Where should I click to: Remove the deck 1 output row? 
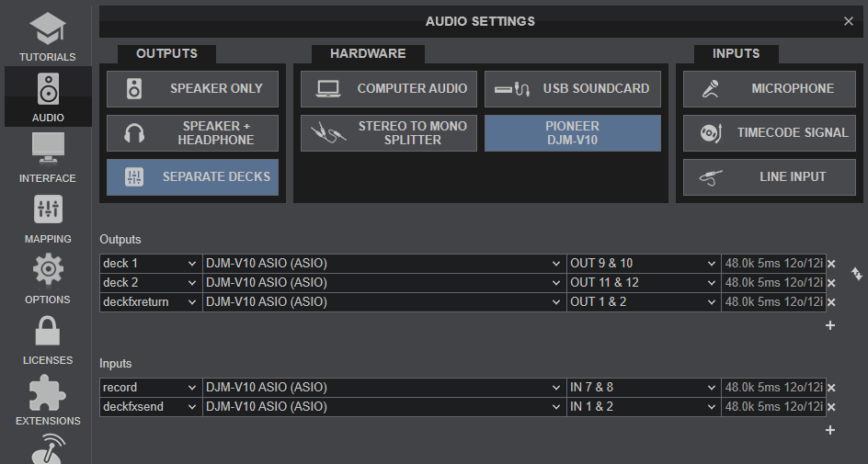click(831, 264)
